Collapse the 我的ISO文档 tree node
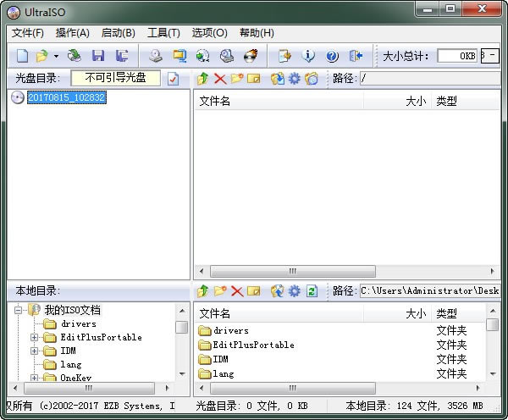The height and width of the screenshot is (420, 508). coord(18,310)
